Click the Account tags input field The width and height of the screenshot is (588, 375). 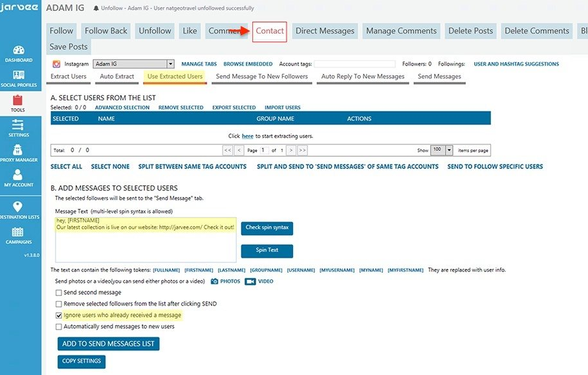(354, 64)
